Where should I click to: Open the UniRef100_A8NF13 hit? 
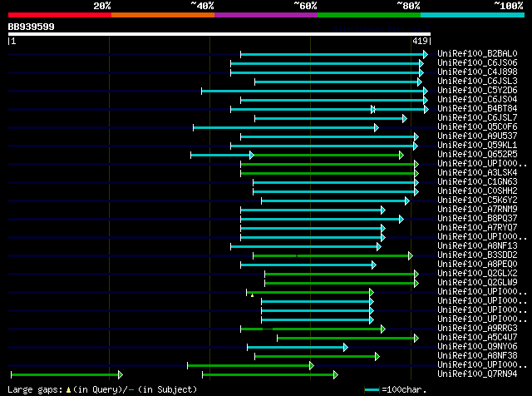click(477, 246)
